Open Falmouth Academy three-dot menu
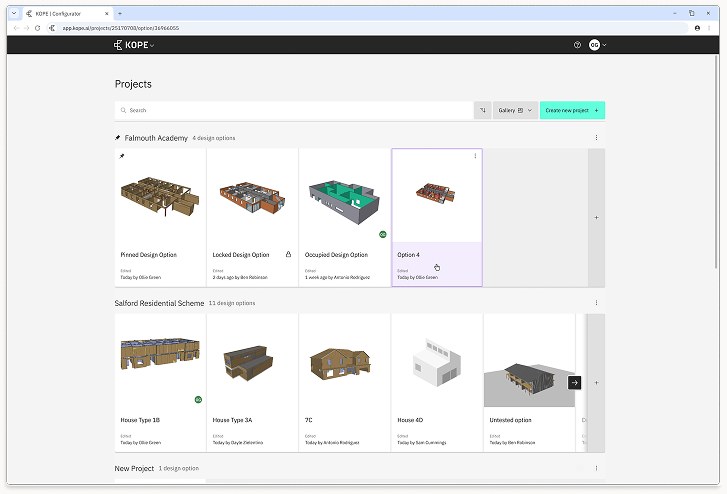 coord(596,138)
